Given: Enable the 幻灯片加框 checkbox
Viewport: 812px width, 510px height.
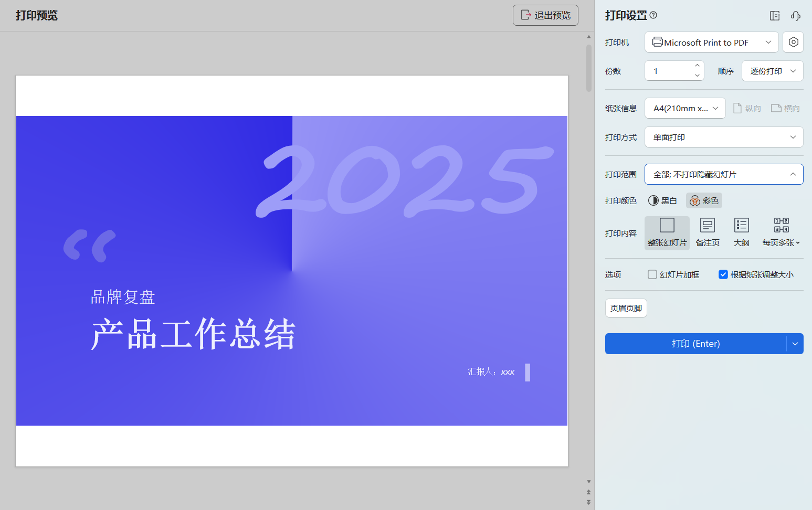Looking at the screenshot, I should click(652, 274).
